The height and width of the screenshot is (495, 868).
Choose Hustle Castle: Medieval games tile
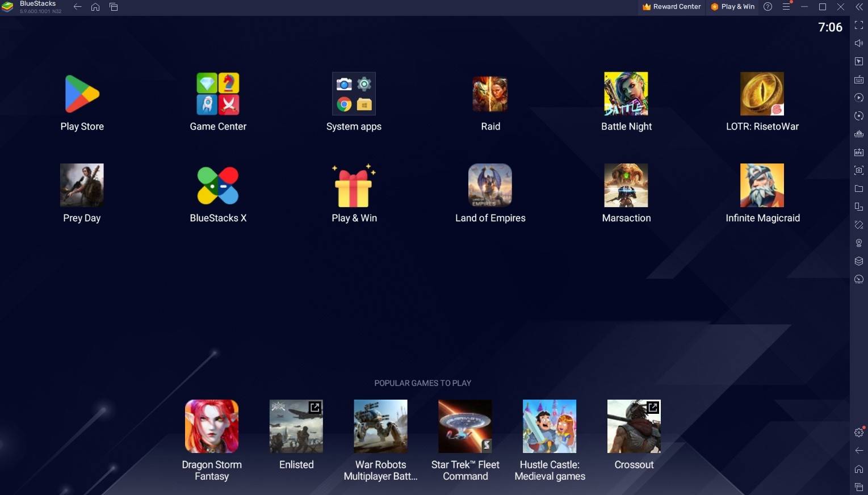click(550, 426)
